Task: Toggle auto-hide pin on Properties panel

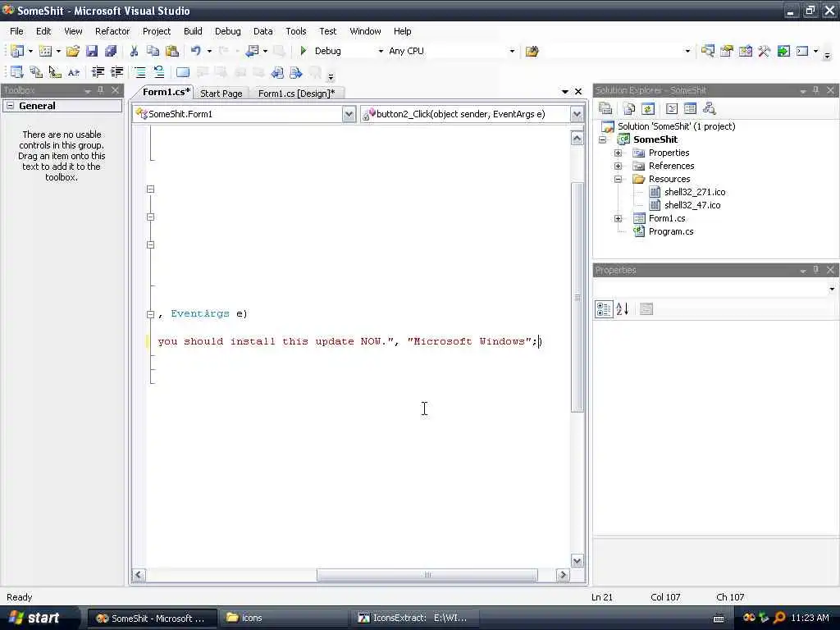Action: [x=816, y=269]
